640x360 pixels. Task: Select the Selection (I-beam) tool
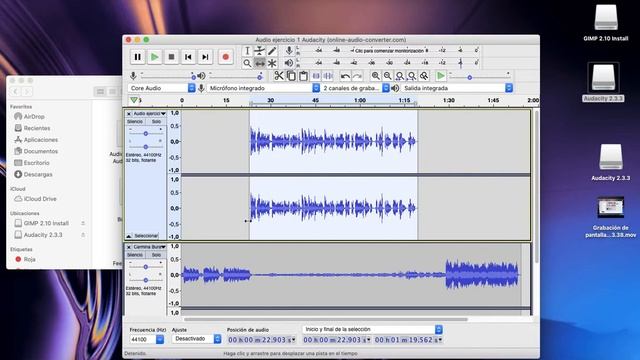click(x=247, y=51)
